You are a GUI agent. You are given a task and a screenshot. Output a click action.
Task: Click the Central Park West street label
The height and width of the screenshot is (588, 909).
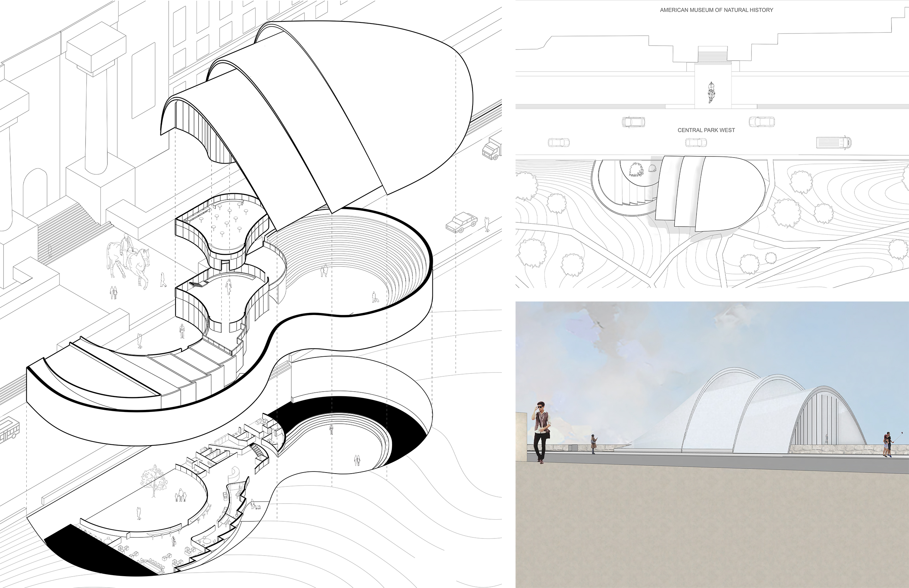tap(706, 130)
